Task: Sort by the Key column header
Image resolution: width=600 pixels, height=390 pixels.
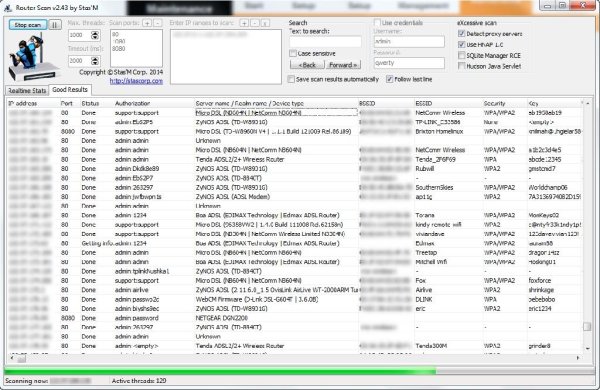Action: click(555, 103)
